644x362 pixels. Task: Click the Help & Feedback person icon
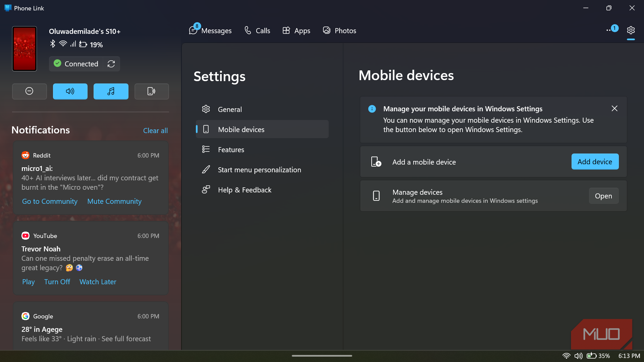pyautogui.click(x=206, y=189)
